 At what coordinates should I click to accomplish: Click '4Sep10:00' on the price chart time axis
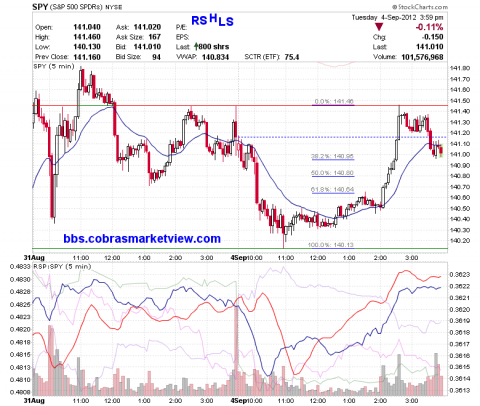coord(248,258)
